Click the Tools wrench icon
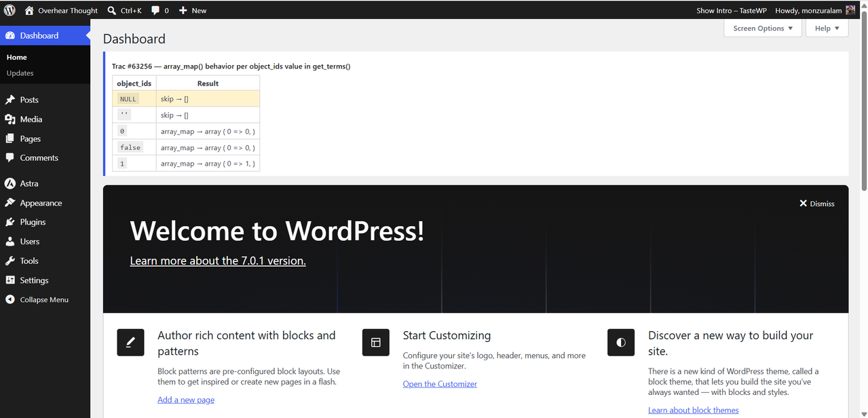 pyautogui.click(x=10, y=261)
